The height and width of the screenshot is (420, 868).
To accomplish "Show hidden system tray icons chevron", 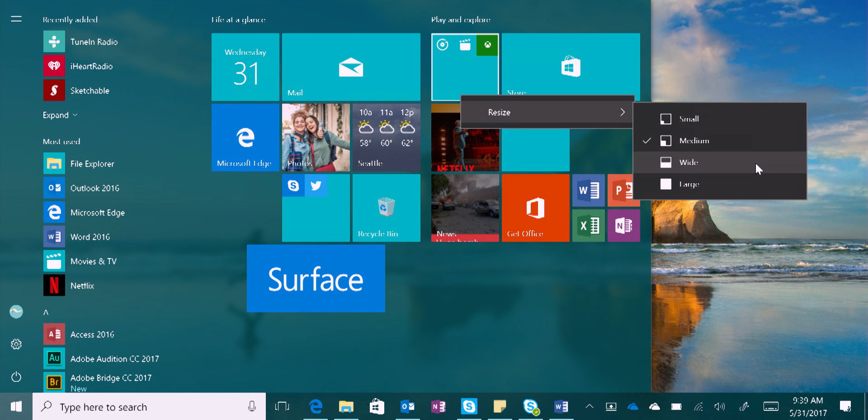I will pyautogui.click(x=589, y=406).
